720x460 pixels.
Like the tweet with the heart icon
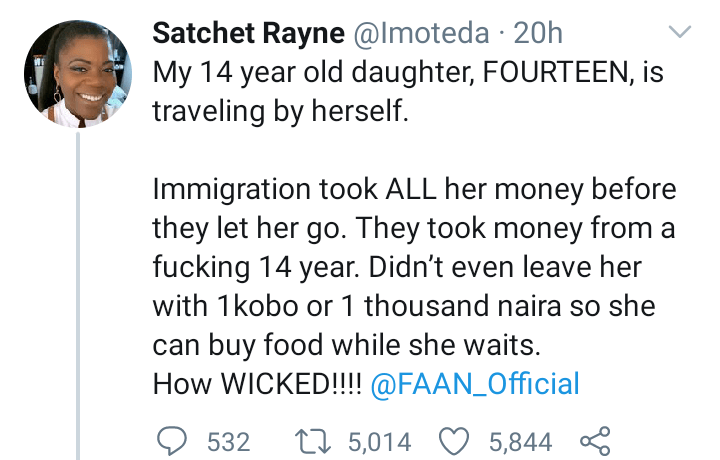tap(454, 441)
